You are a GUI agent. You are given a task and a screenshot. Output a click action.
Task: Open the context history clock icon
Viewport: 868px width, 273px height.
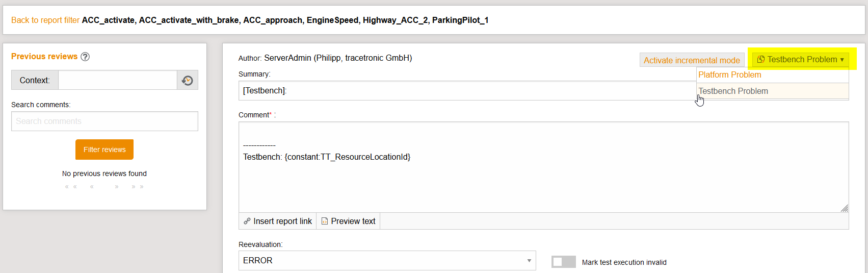(188, 80)
